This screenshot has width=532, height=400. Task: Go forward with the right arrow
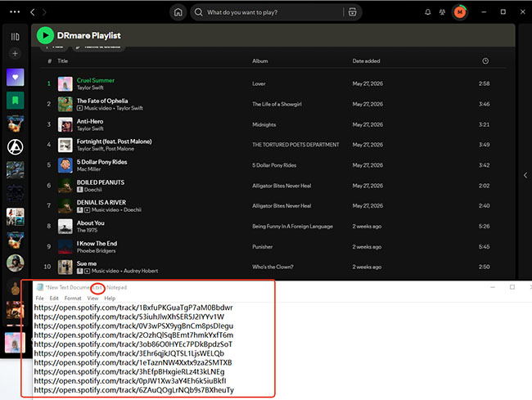coord(44,12)
